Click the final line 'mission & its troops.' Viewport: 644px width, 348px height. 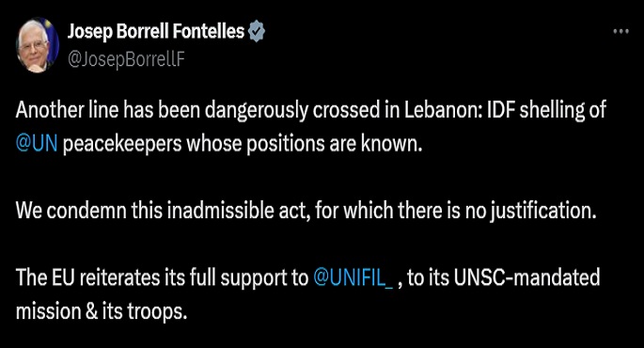click(x=102, y=311)
